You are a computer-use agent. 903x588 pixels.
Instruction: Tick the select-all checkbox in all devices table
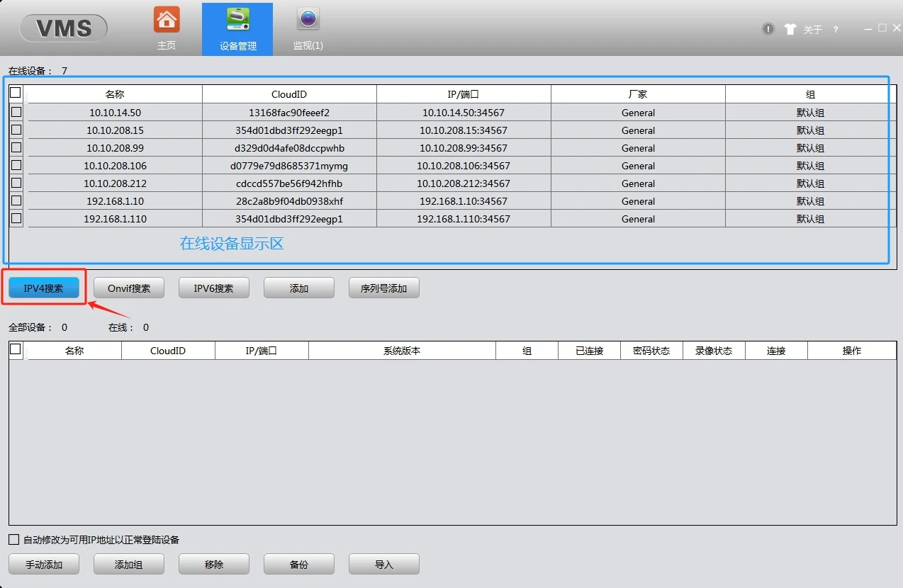click(x=16, y=349)
